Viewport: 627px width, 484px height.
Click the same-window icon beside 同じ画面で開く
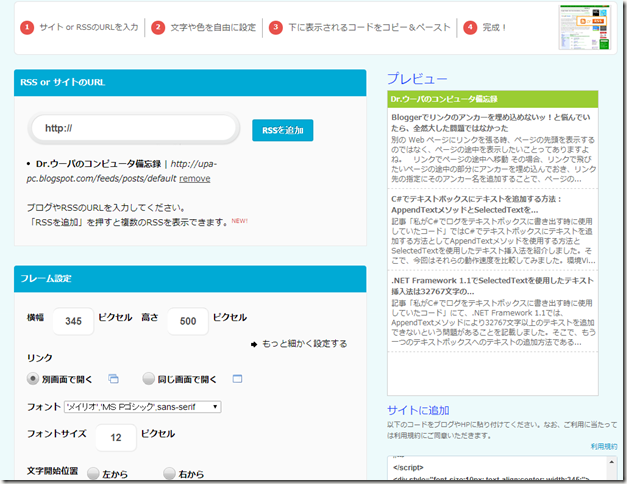[x=237, y=378]
